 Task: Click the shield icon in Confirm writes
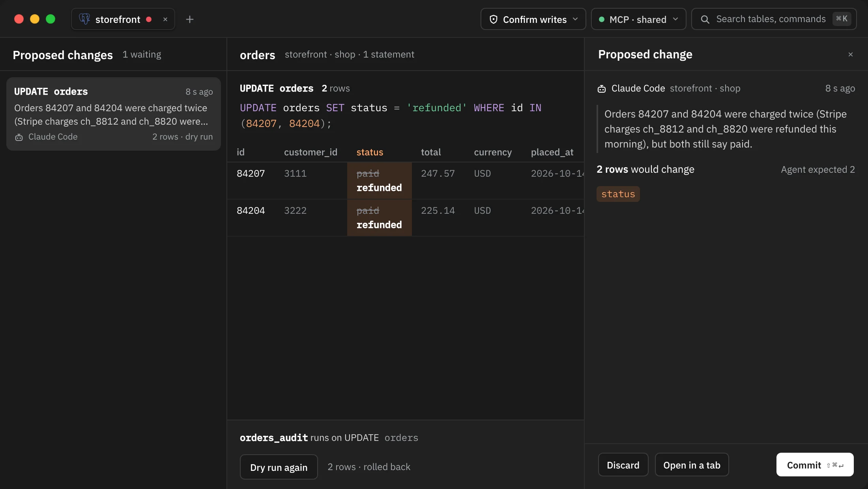493,19
